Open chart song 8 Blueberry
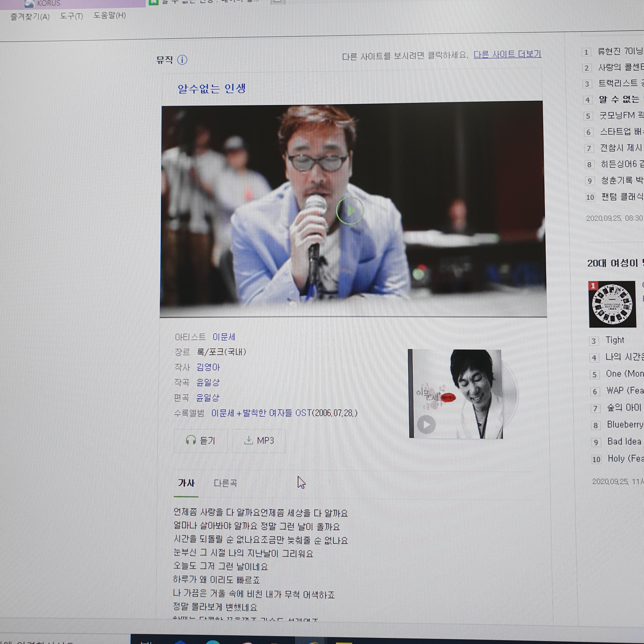Image resolution: width=644 pixels, height=644 pixels. (x=625, y=424)
